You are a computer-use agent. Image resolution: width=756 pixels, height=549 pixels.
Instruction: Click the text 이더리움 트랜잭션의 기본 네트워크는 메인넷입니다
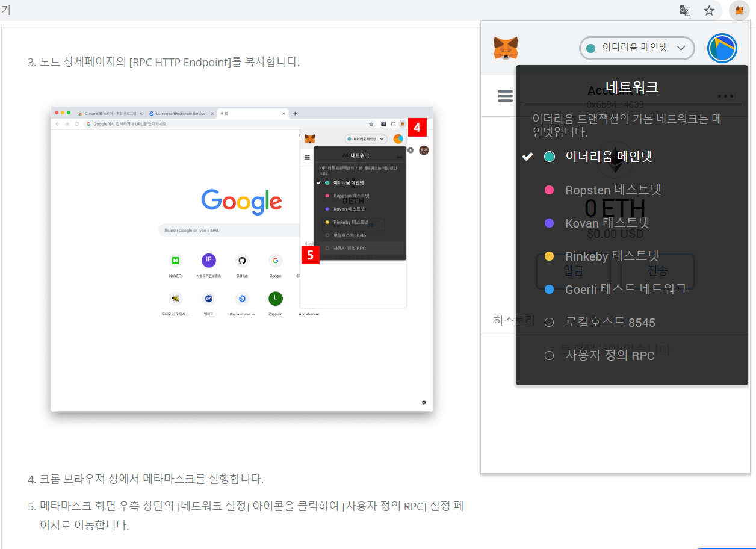(627, 125)
